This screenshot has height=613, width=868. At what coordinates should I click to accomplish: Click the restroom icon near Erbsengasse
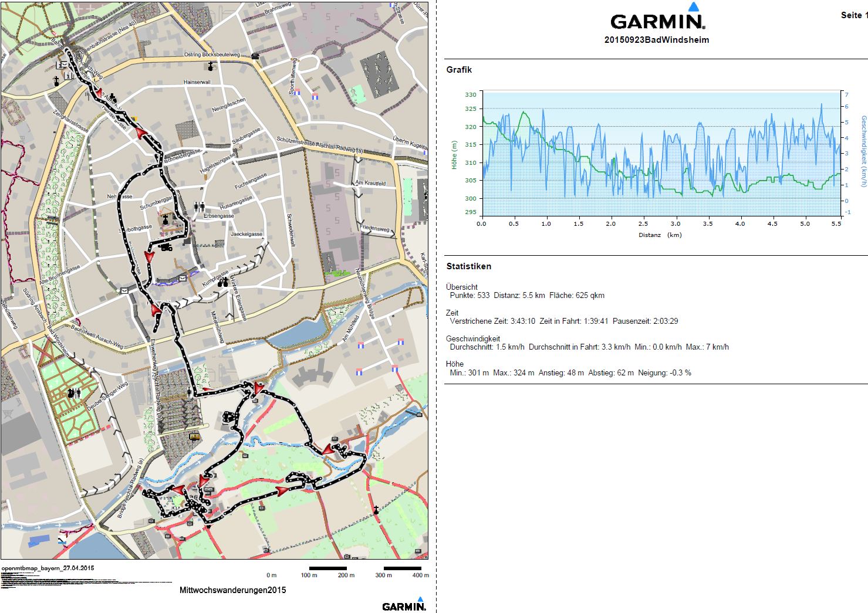(x=200, y=206)
